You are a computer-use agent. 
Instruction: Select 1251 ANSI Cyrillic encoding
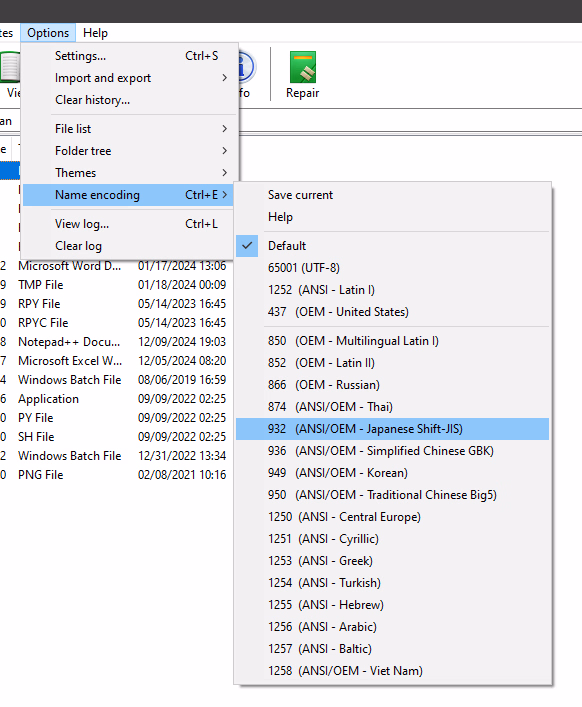[392, 539]
